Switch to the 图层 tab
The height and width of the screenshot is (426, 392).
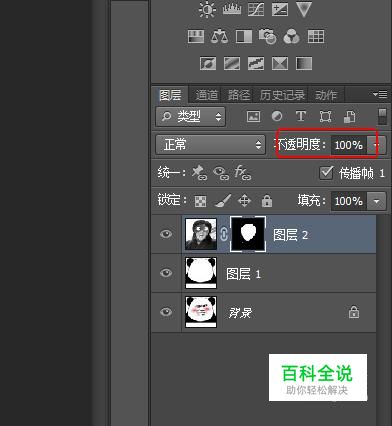click(x=170, y=95)
